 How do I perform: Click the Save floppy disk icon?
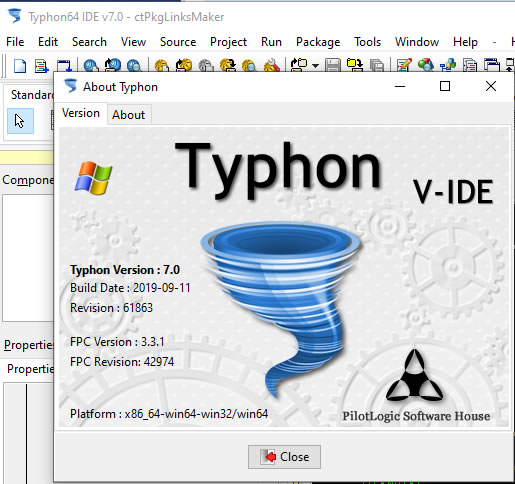(x=333, y=65)
